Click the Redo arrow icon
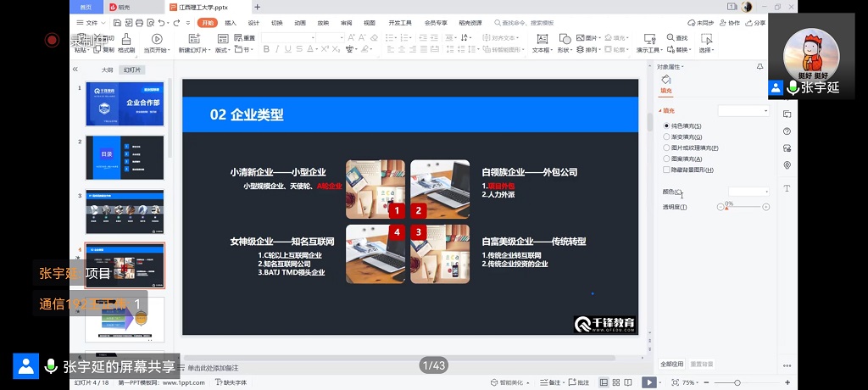Screen dimensions: 868x390 click(176, 23)
